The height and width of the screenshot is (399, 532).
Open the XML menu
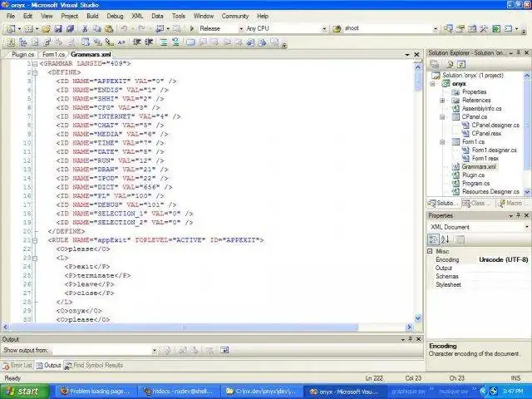tap(137, 16)
